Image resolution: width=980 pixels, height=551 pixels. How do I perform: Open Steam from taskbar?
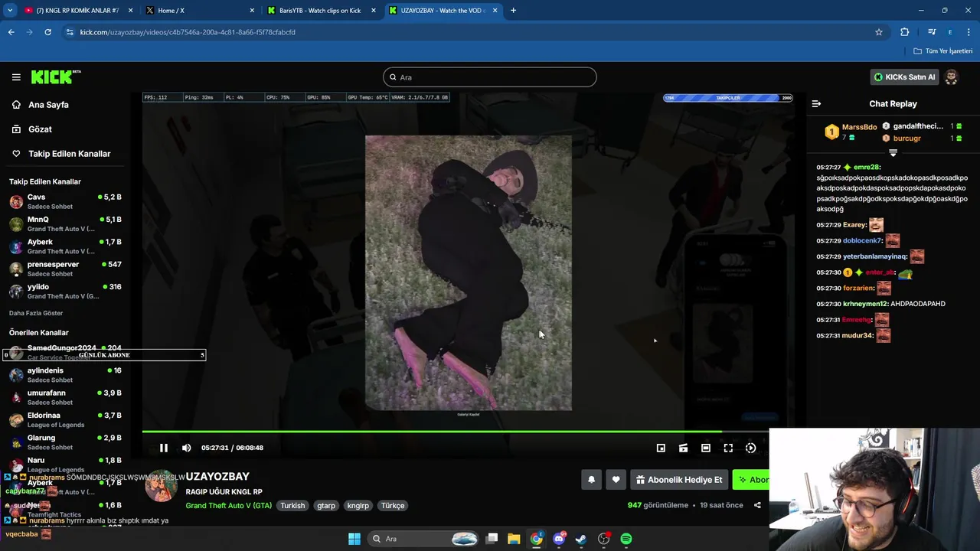click(x=581, y=539)
